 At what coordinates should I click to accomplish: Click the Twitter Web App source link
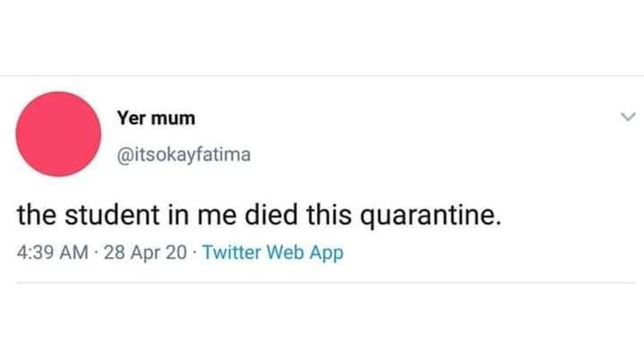(272, 252)
